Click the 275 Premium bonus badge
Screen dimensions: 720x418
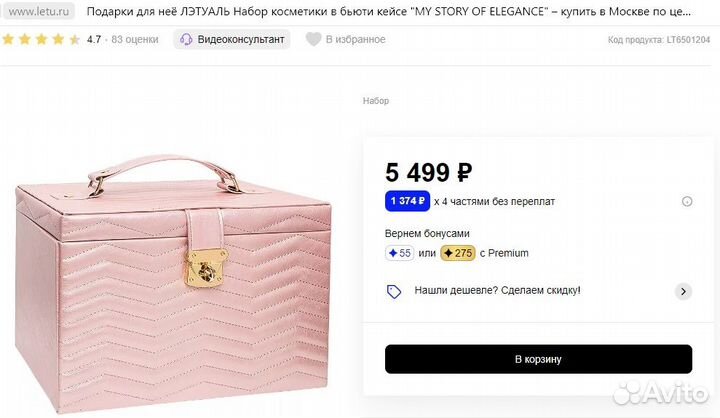pos(458,253)
